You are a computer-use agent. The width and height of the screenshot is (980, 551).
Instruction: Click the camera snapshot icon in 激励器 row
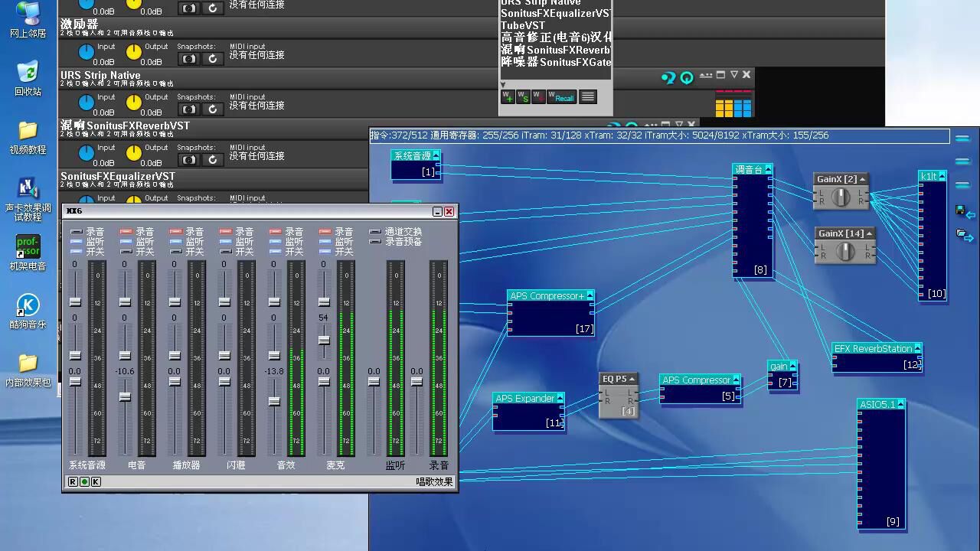(x=188, y=59)
